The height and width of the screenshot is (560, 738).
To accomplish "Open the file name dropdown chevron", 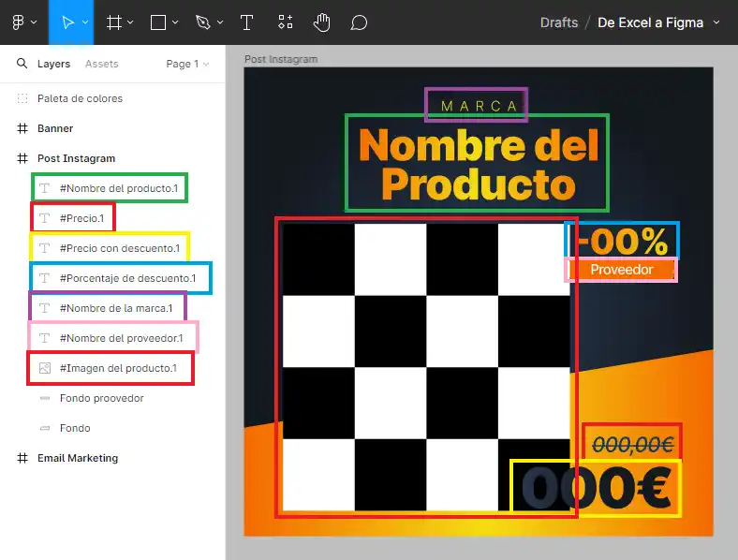I will coord(717,22).
